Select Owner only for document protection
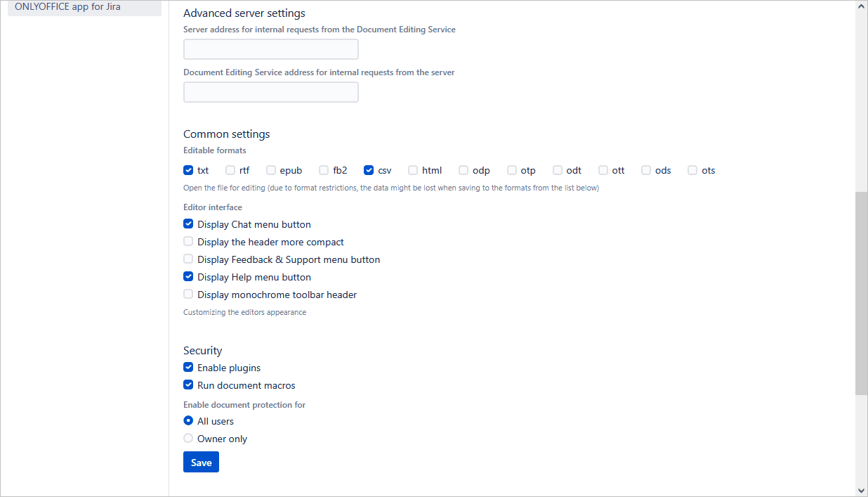The height and width of the screenshot is (497, 868). (x=188, y=437)
